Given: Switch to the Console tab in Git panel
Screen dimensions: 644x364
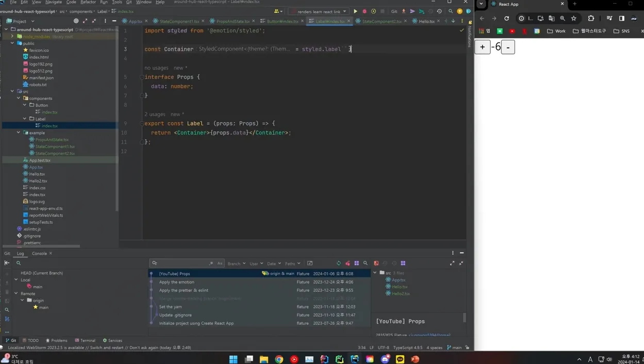Looking at the screenshot, I should [x=39, y=253].
